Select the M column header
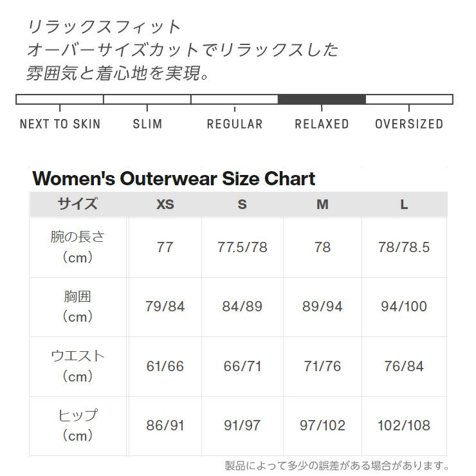This screenshot has width=476, height=476. pos(322,205)
